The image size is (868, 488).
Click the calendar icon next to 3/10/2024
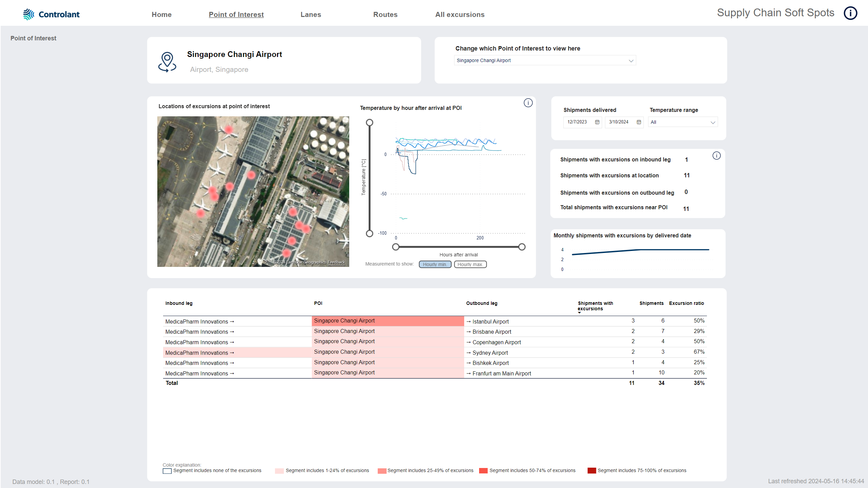click(638, 122)
